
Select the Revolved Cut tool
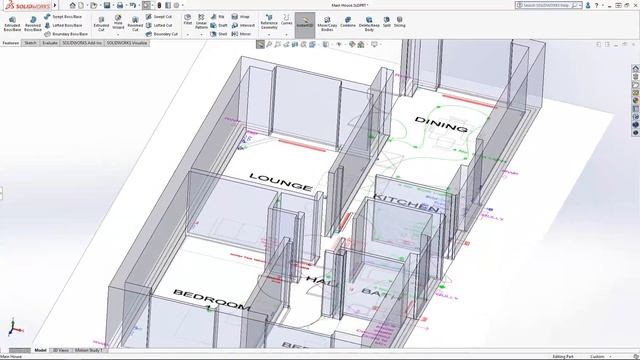(x=135, y=24)
